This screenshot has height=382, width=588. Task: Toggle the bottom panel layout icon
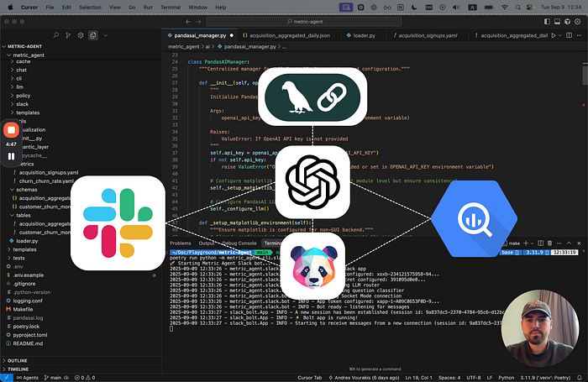click(x=557, y=22)
